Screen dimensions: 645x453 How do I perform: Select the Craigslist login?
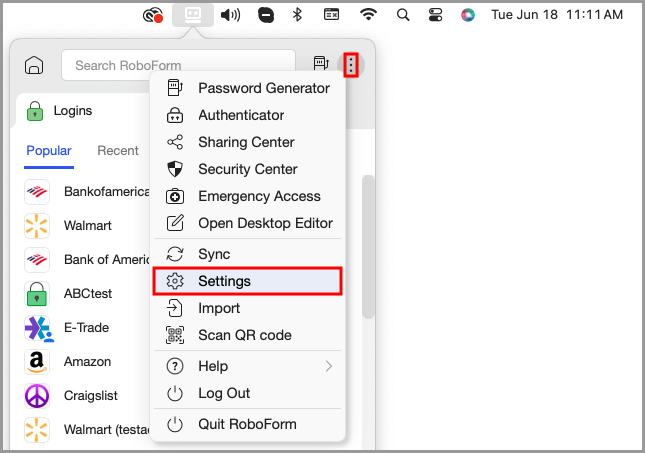click(87, 396)
